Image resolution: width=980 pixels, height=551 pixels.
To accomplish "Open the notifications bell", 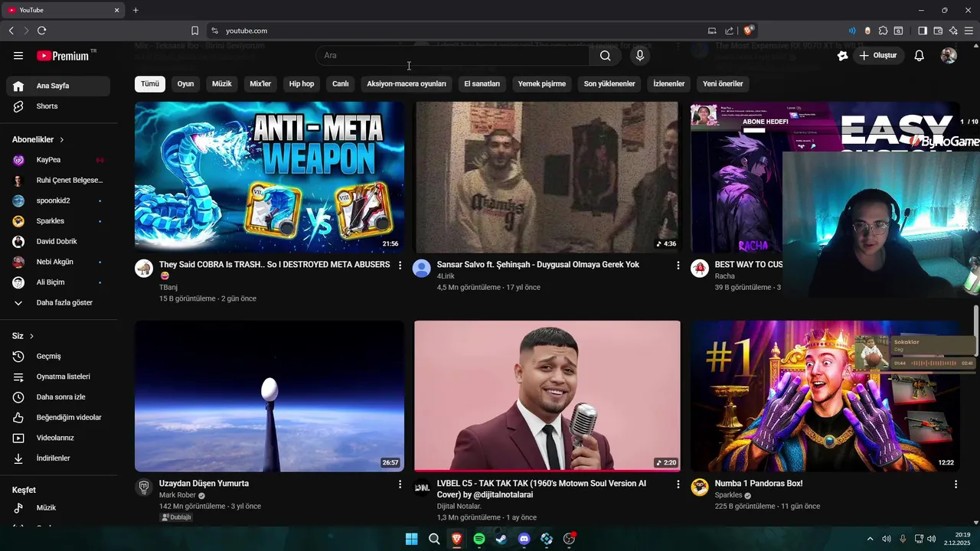I will click(920, 55).
